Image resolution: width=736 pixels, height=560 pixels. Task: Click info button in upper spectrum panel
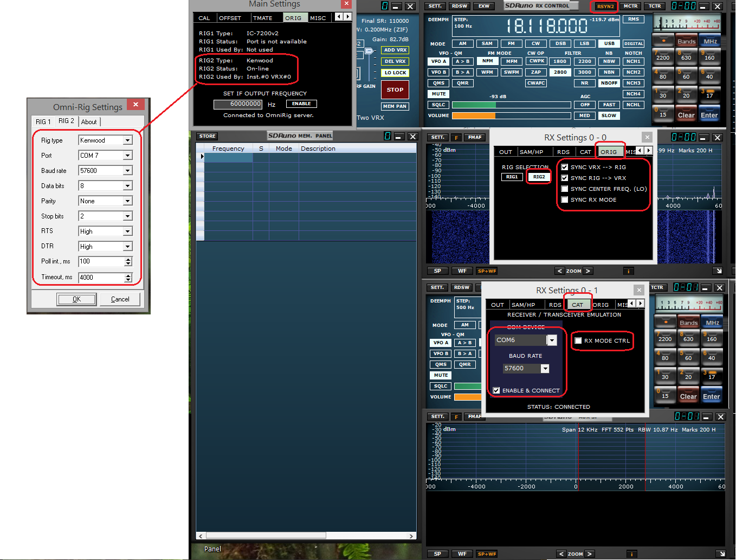point(629,271)
